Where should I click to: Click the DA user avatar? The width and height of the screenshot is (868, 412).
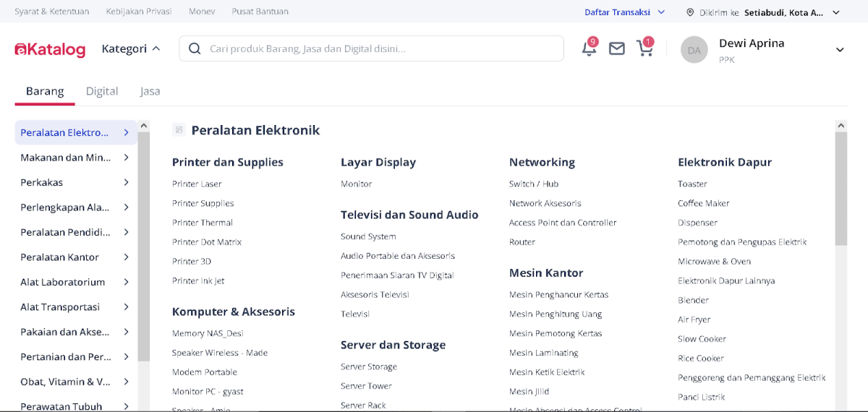694,50
